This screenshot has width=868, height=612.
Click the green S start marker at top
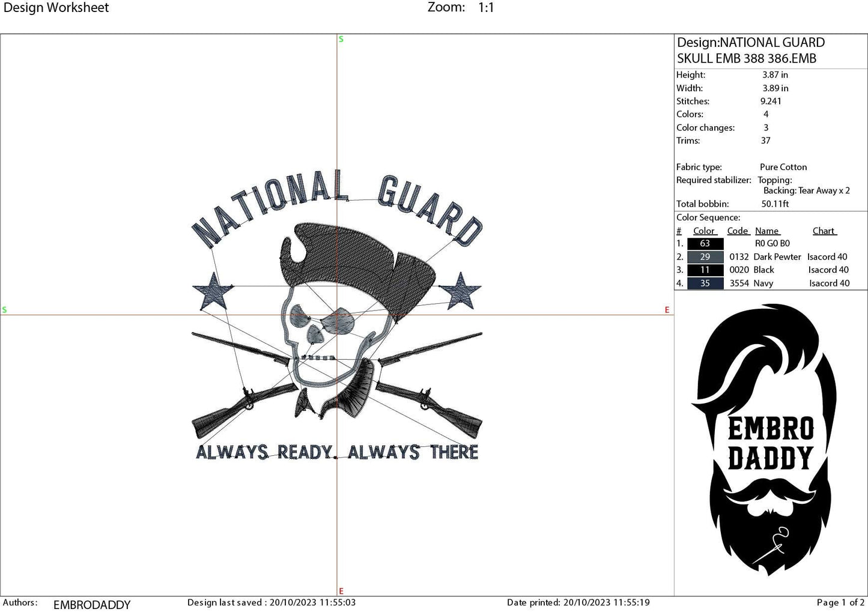point(341,39)
